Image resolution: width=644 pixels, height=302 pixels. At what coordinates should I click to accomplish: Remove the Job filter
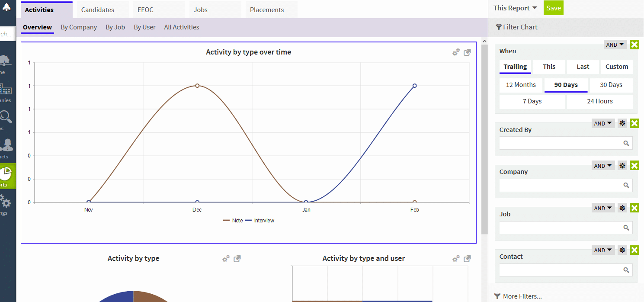click(634, 208)
